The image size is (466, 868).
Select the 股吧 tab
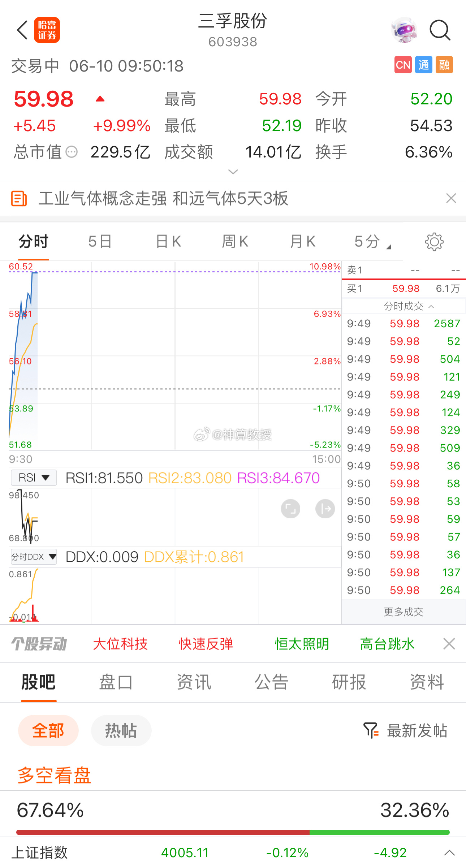point(38,682)
